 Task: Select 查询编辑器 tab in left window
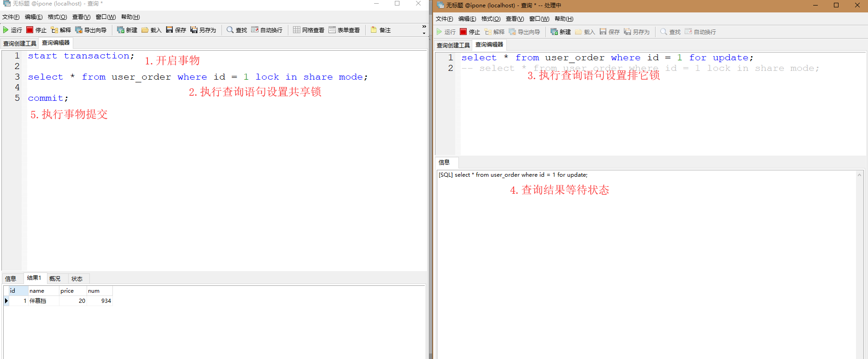(56, 43)
